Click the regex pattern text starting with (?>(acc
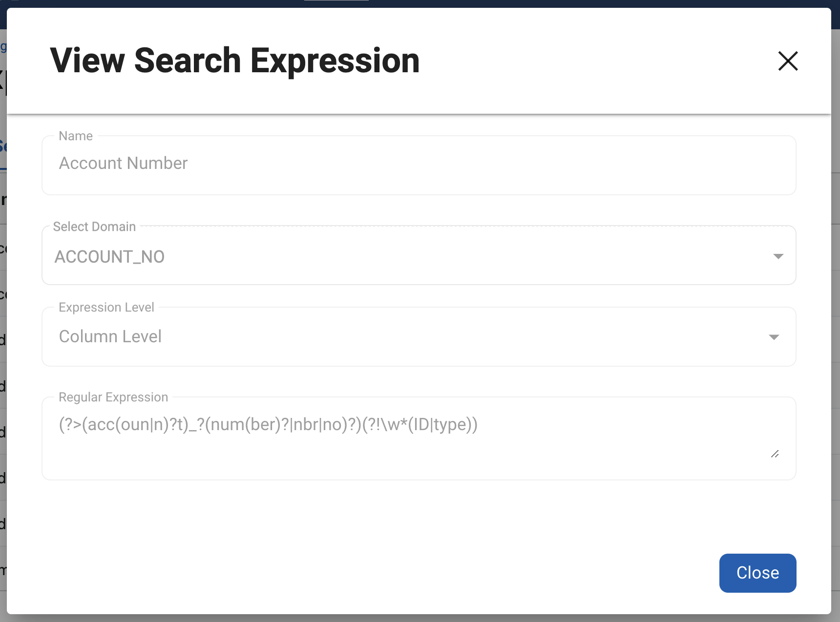The image size is (840, 622). [x=268, y=424]
